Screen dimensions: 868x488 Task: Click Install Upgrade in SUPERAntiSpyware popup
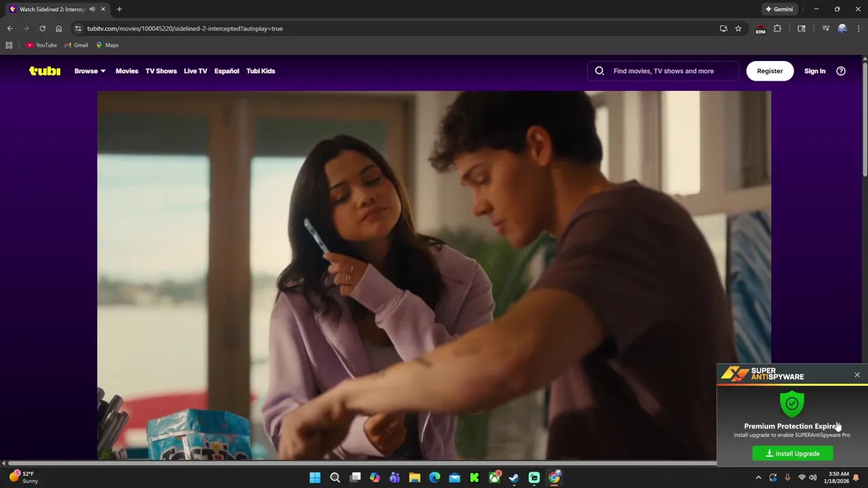793,453
